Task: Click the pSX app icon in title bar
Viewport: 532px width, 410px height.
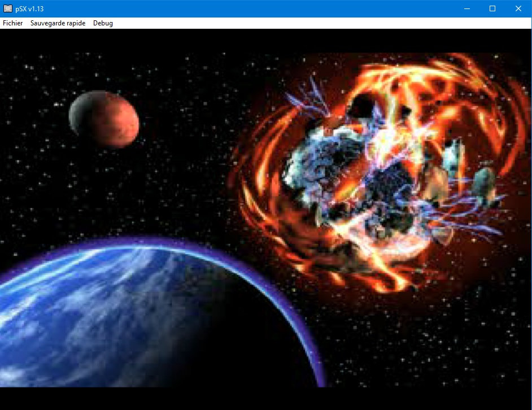Action: tap(8, 8)
